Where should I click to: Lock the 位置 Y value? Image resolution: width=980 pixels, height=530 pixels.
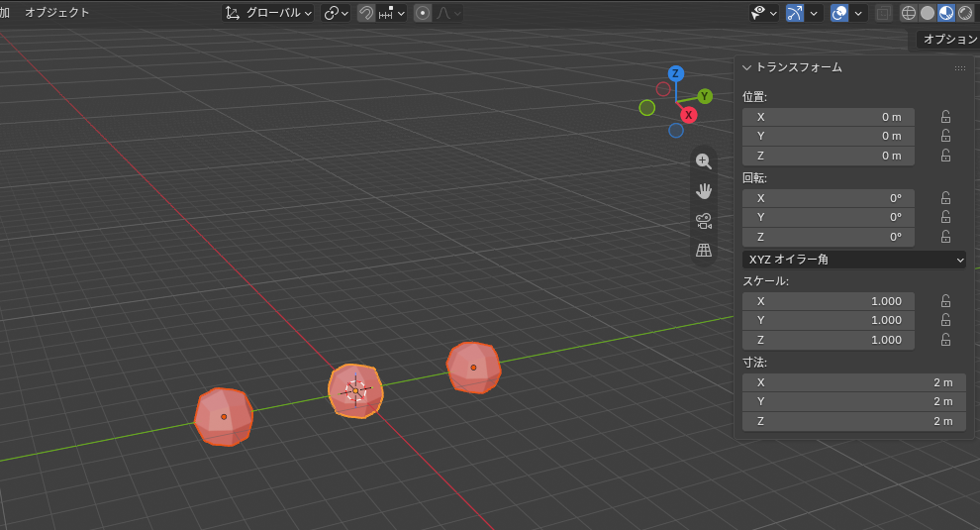[945, 136]
